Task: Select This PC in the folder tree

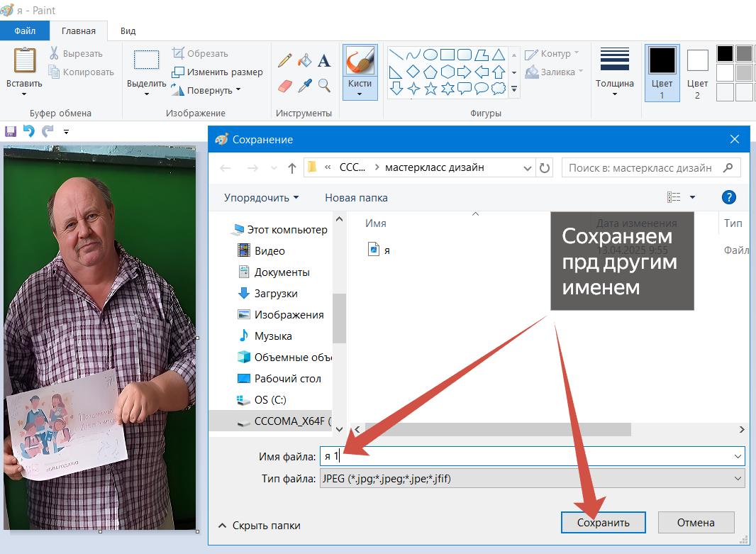Action: point(280,230)
